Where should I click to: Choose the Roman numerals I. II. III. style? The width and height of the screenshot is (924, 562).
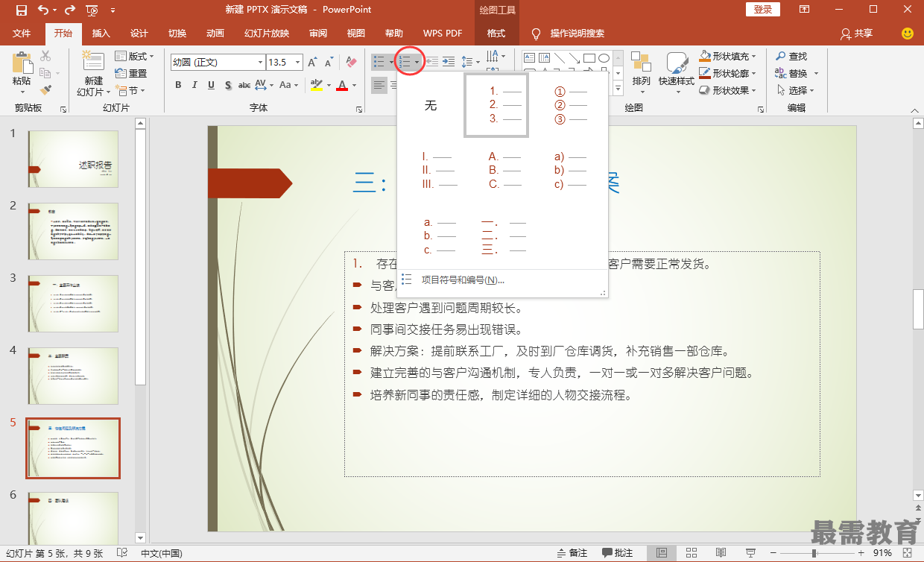438,171
